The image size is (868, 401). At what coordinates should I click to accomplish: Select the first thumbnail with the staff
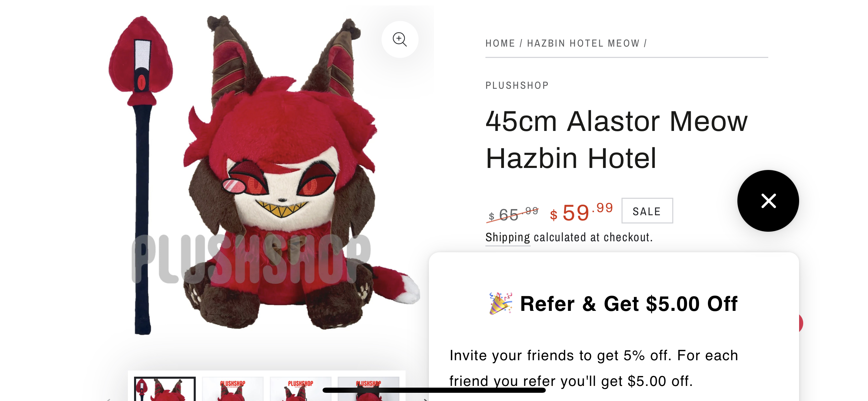(165, 389)
